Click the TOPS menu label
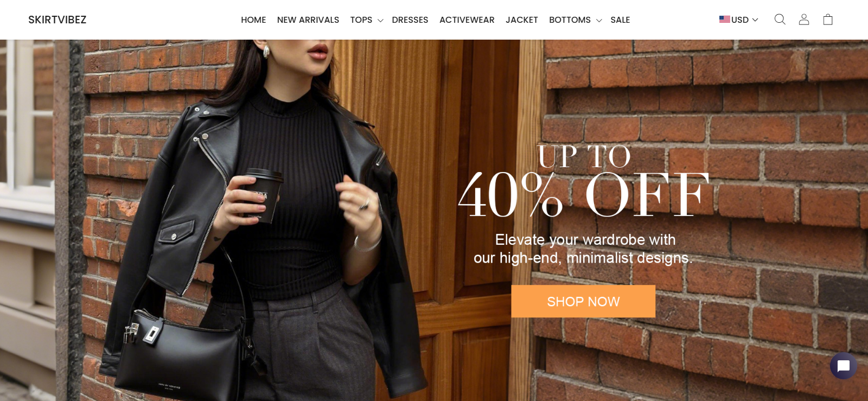This screenshot has height=401, width=868. 361,20
